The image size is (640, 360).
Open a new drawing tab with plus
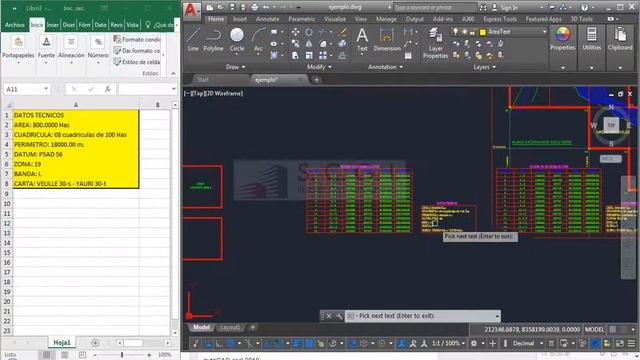pos(316,80)
